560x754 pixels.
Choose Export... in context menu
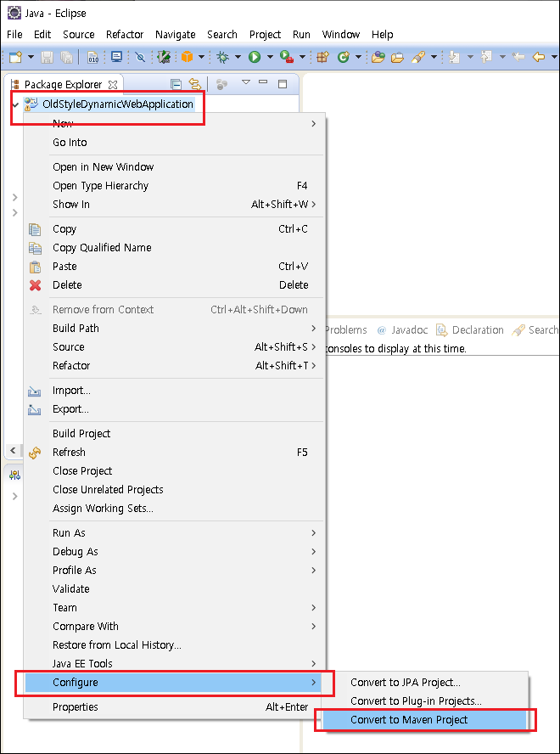(x=174, y=409)
